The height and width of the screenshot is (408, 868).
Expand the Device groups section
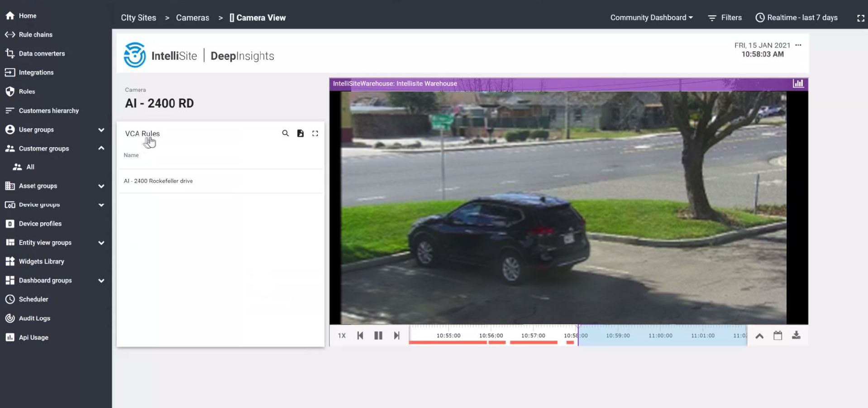point(101,205)
